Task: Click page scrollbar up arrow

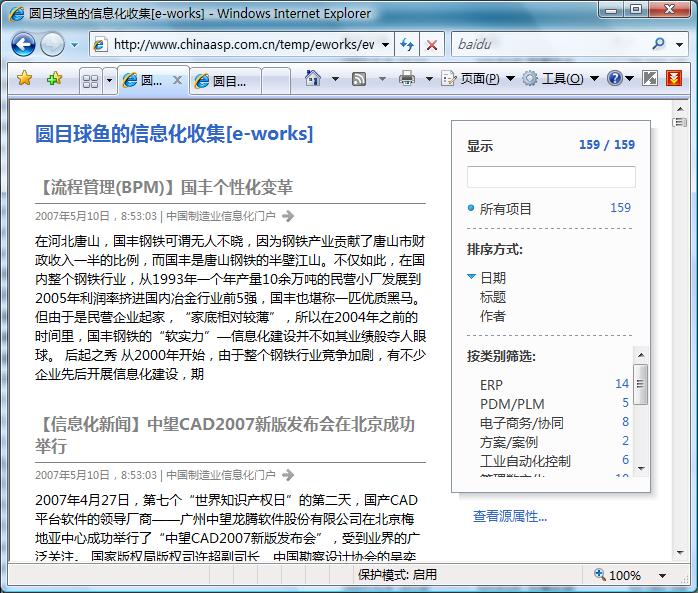Action: [680, 109]
